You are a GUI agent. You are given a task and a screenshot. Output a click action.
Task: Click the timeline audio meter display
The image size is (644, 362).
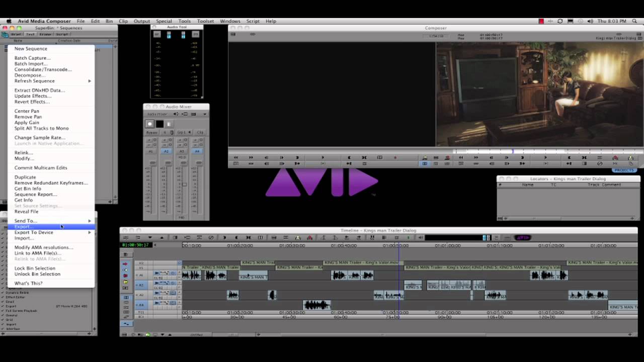click(x=457, y=238)
